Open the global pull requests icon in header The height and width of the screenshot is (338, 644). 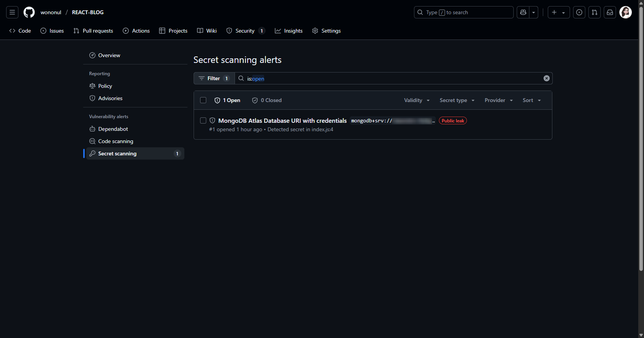pyautogui.click(x=595, y=12)
